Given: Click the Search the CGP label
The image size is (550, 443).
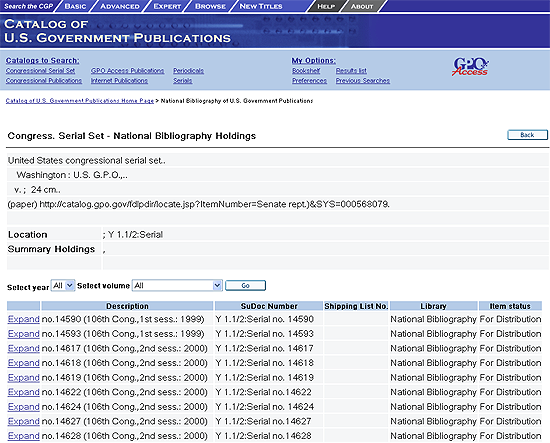Looking at the screenshot, I should pyautogui.click(x=28, y=6).
